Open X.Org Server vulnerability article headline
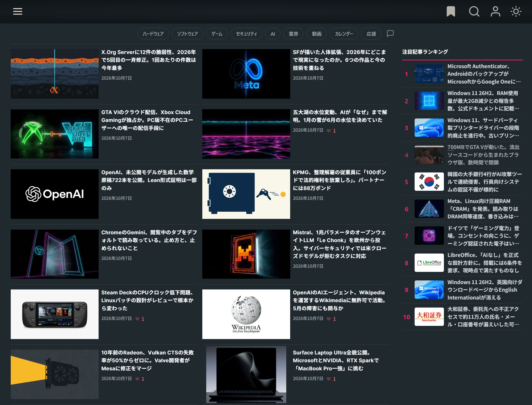 click(x=149, y=60)
